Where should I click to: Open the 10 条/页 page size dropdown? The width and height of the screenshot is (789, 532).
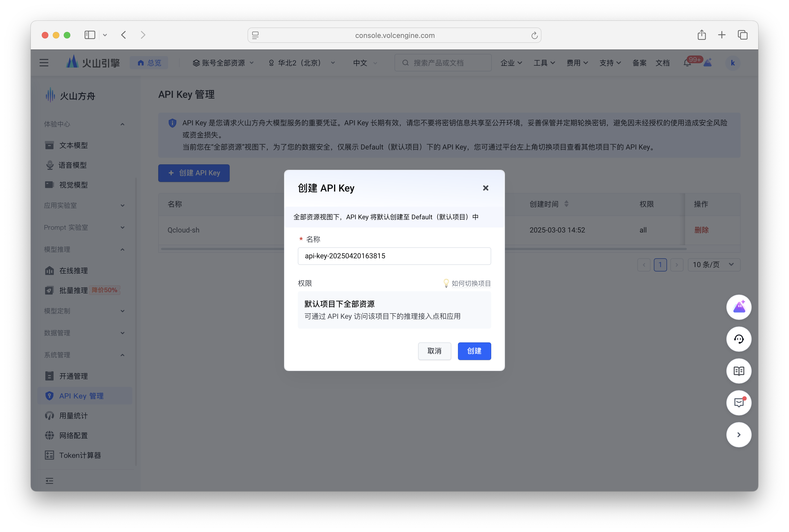(x=713, y=265)
